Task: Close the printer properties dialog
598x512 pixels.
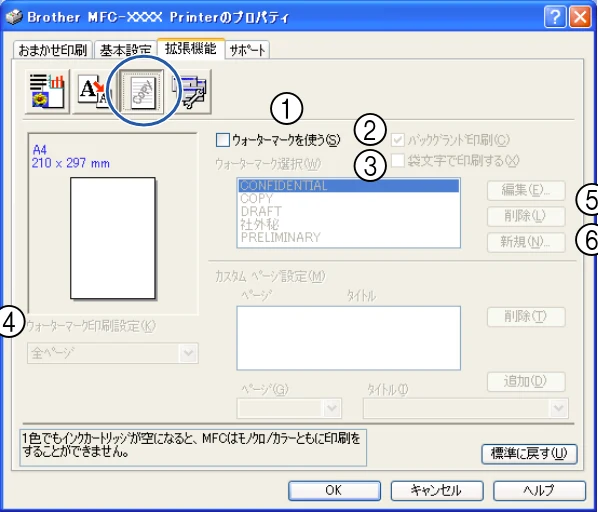Action: (580, 17)
